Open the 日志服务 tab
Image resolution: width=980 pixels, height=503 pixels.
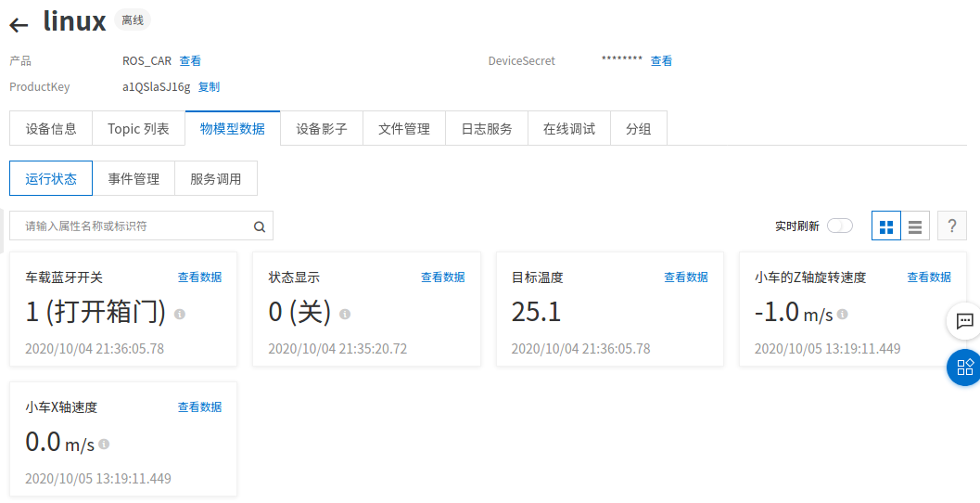(x=486, y=128)
